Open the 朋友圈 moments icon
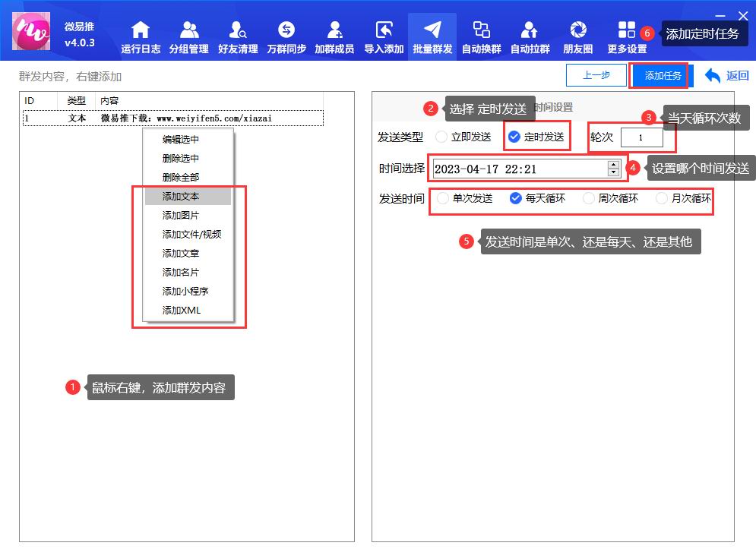 coord(578,30)
